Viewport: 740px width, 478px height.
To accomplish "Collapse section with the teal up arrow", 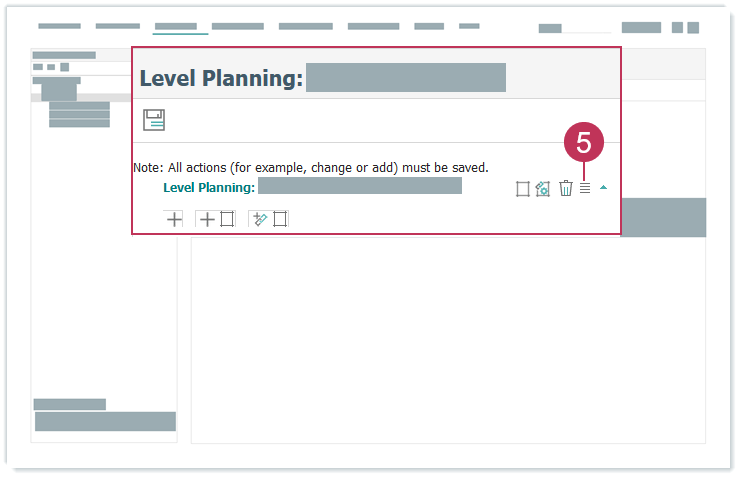I will (x=603, y=187).
